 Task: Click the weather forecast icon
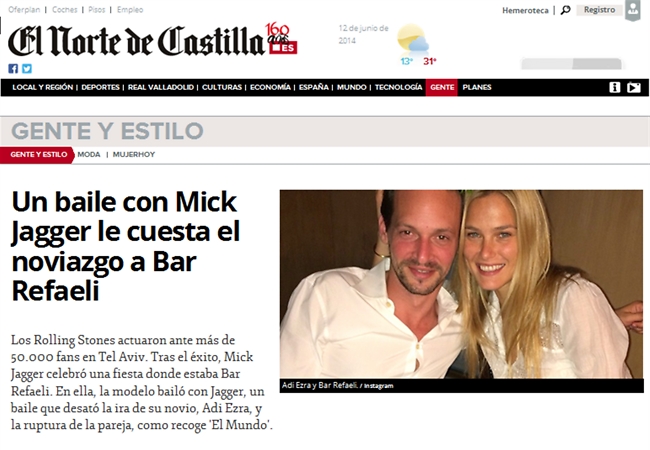(x=413, y=38)
